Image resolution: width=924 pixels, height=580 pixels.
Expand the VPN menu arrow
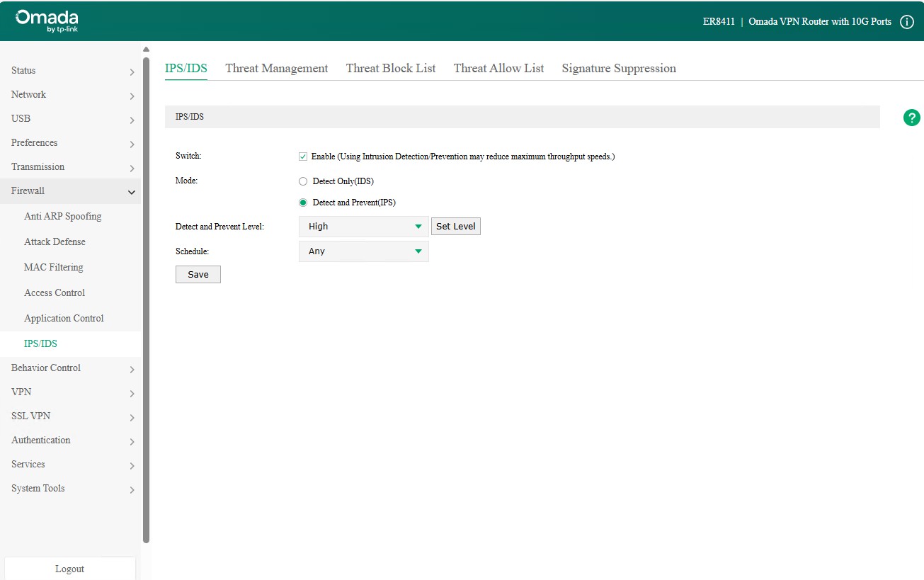point(132,393)
